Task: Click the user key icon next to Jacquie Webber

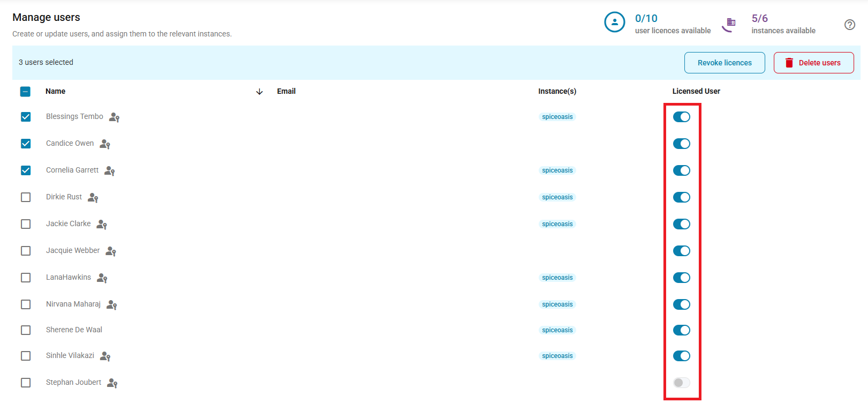Action: click(111, 251)
